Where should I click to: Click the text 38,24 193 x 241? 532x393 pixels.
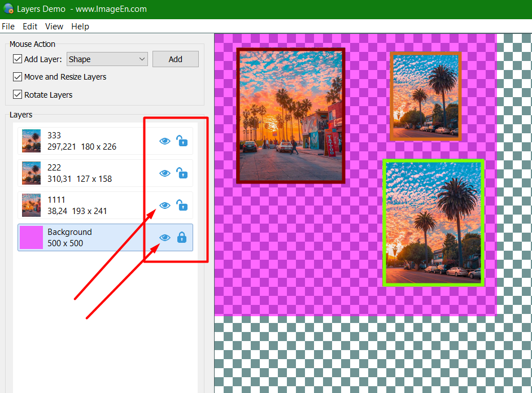(77, 211)
